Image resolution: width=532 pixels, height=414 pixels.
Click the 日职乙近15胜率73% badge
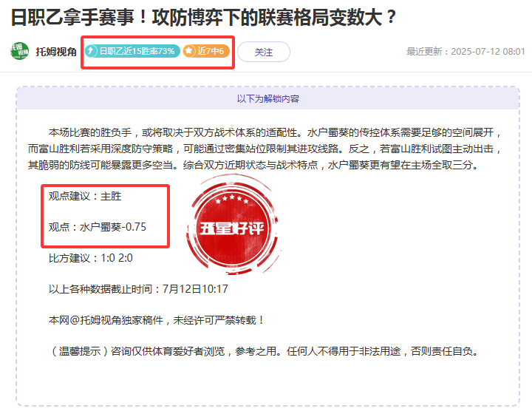132,51
